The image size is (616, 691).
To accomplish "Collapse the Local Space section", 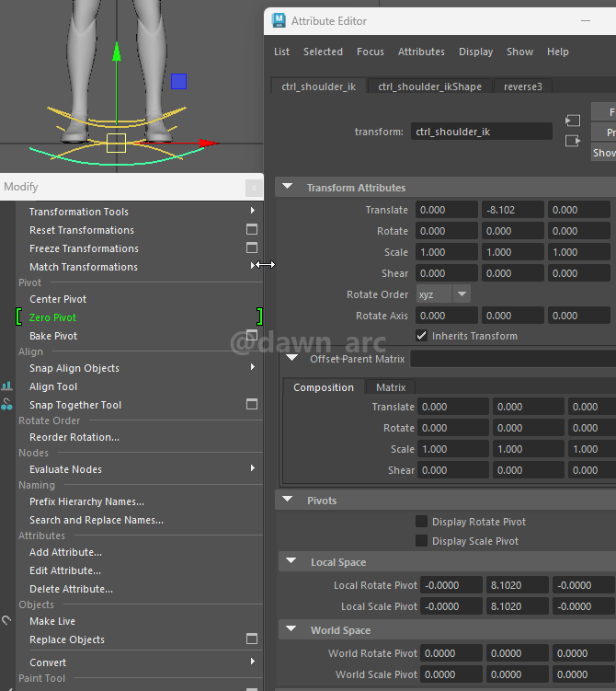I will [291, 561].
